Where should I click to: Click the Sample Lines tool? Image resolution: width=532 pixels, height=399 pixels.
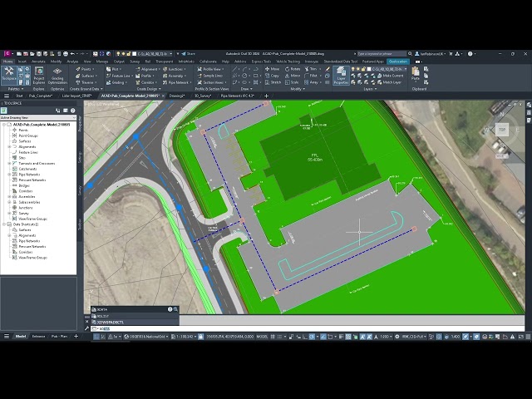pos(210,76)
